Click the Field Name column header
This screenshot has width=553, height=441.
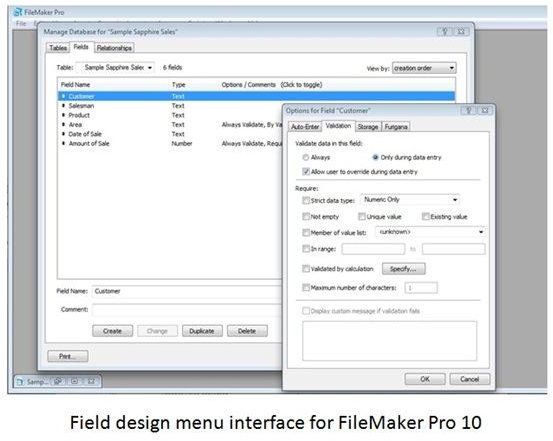pos(75,85)
